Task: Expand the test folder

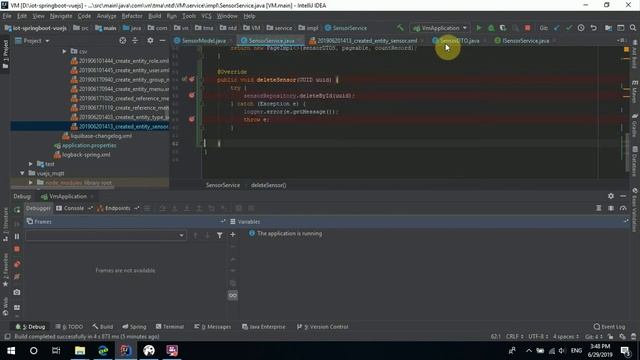Action: point(31,164)
